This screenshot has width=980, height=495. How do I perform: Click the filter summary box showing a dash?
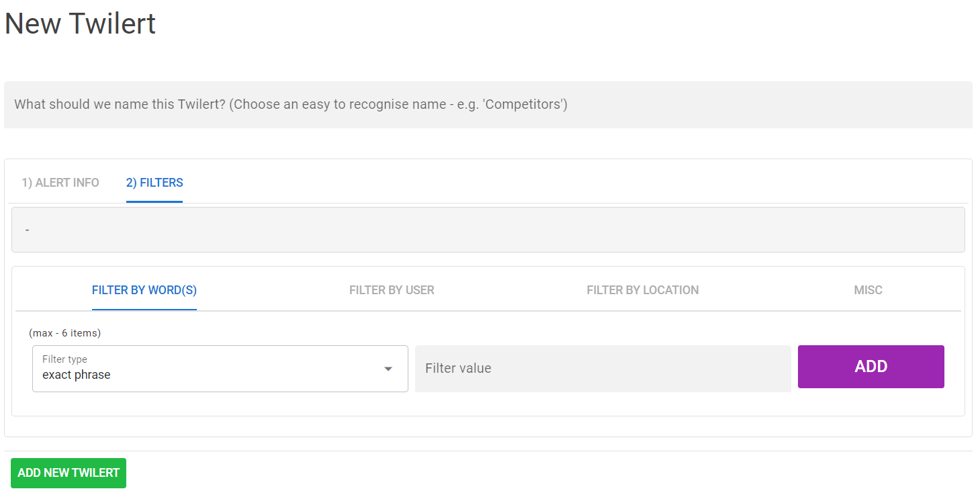[488, 230]
